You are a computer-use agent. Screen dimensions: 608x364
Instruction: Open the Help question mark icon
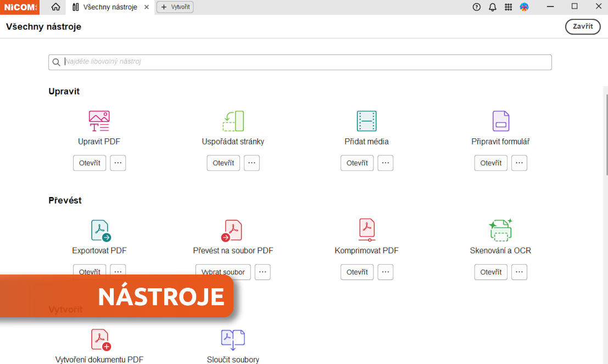[477, 7]
